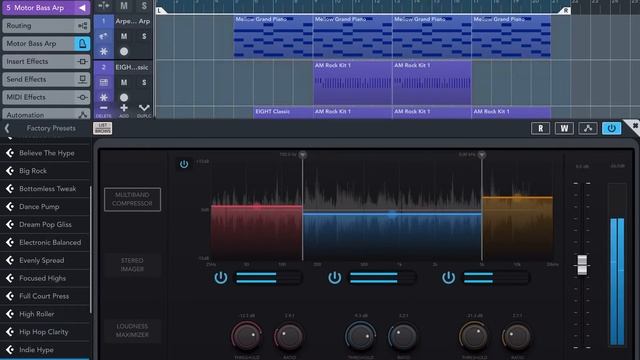Mute track 1 Arpe... Arp
Screen dimensions: 640x360
[x=124, y=36]
